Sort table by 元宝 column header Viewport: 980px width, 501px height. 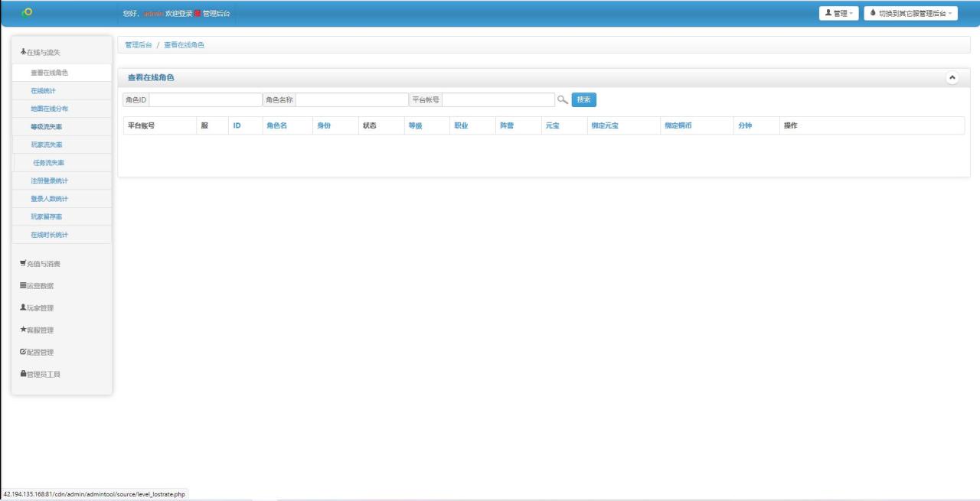coord(552,125)
